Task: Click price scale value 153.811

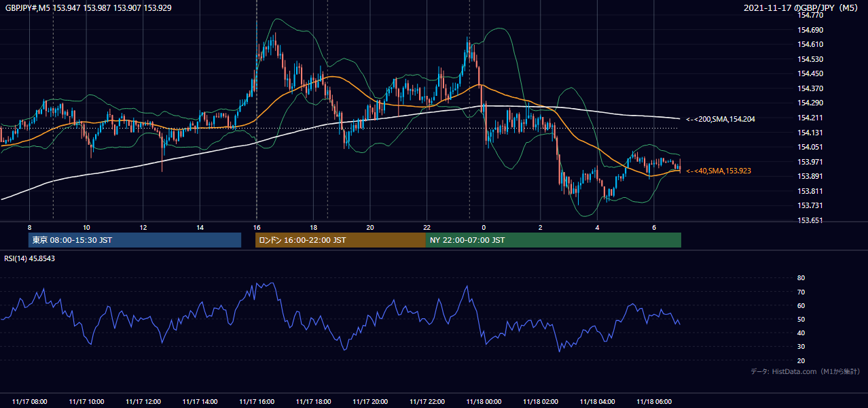Action: [x=810, y=191]
